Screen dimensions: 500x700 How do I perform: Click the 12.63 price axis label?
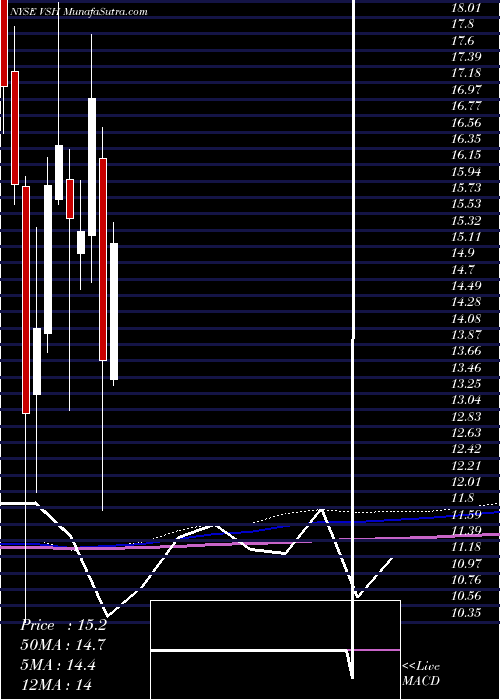pyautogui.click(x=465, y=432)
